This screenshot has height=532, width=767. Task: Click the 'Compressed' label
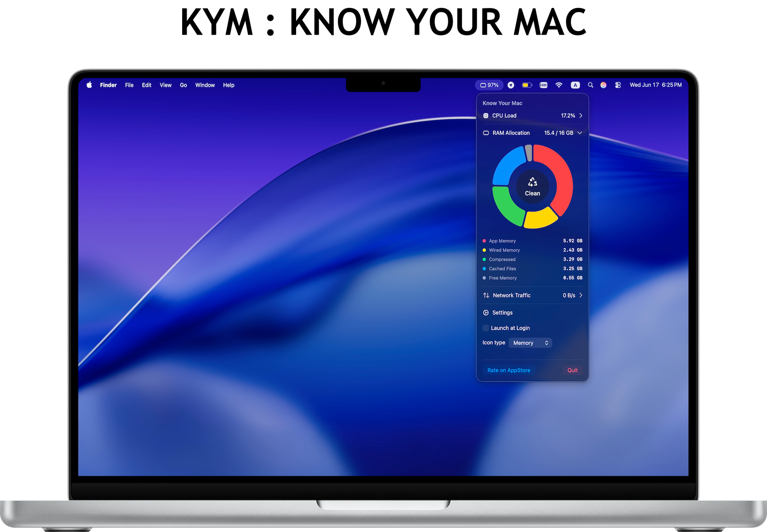point(502,260)
